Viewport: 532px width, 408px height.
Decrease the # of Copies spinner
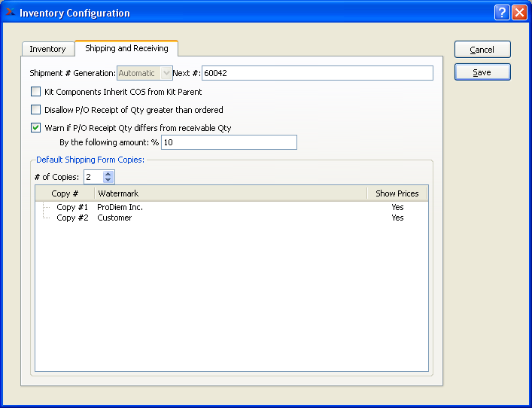click(x=108, y=180)
